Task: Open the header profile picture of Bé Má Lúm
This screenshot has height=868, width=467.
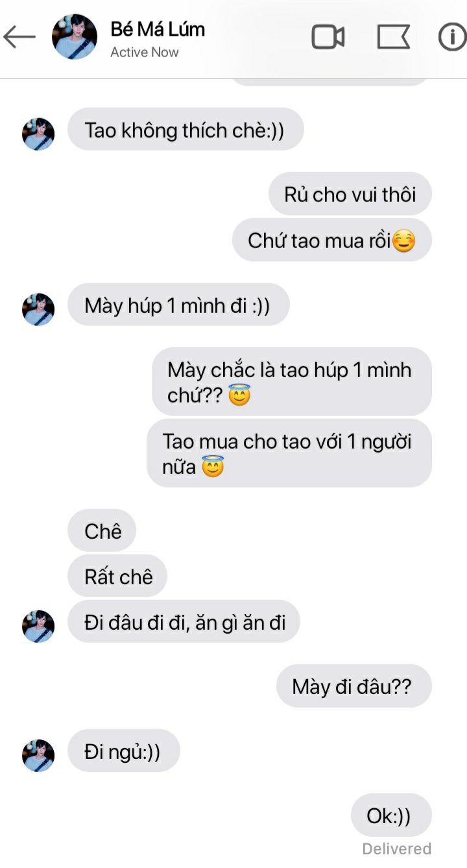Action: 75,37
